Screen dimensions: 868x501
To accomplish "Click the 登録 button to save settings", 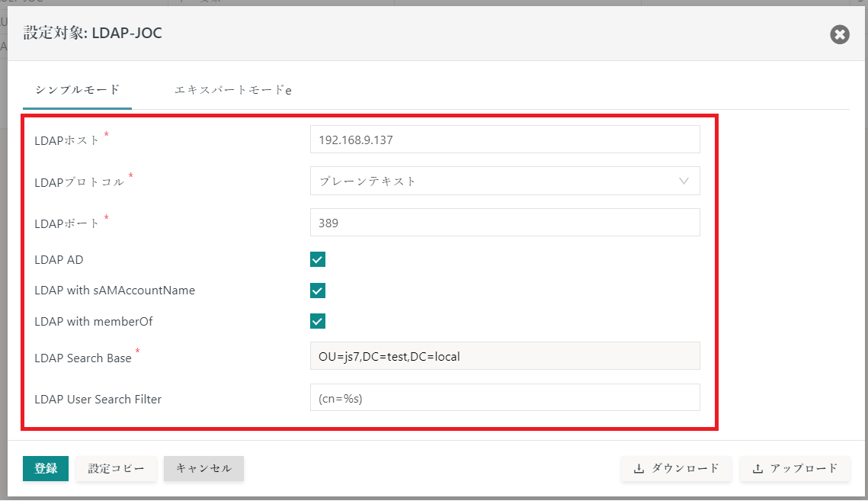I will click(x=45, y=469).
